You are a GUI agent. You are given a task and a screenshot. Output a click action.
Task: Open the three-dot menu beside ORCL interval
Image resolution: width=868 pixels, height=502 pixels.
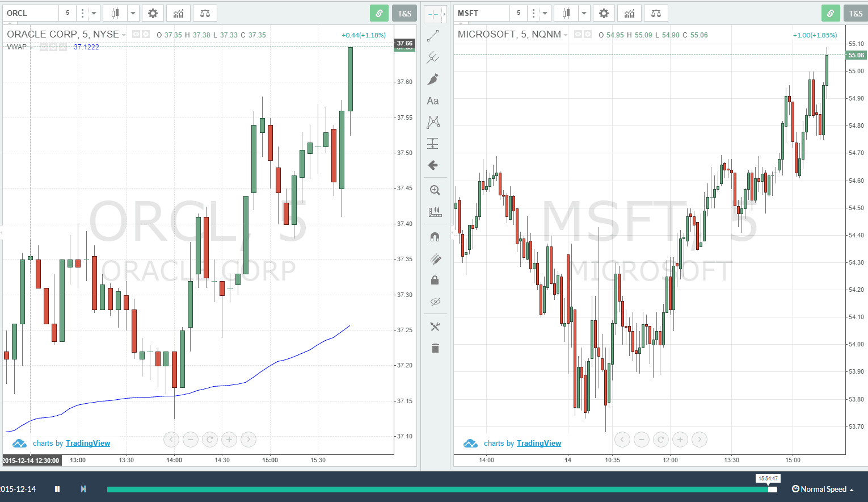[x=81, y=12]
